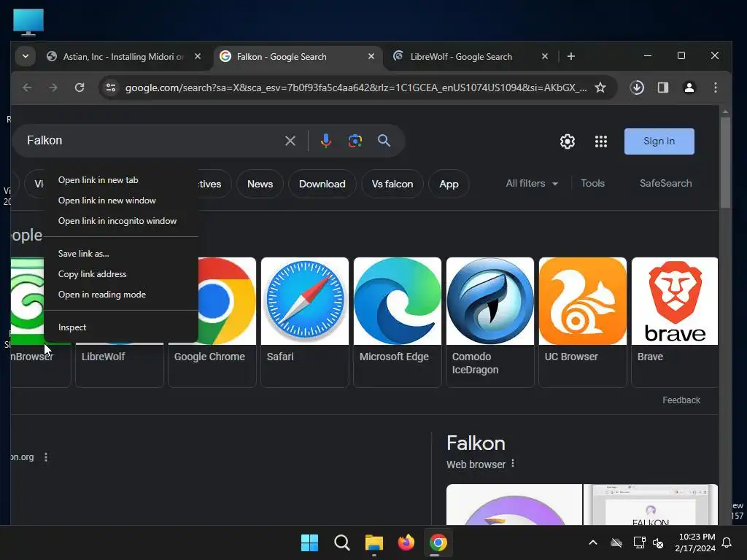Go back to the previous page
The height and width of the screenshot is (560, 747).
click(27, 87)
